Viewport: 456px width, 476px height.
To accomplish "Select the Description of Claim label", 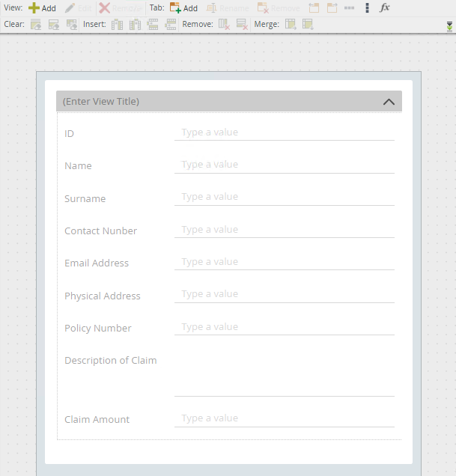I will pyautogui.click(x=111, y=360).
